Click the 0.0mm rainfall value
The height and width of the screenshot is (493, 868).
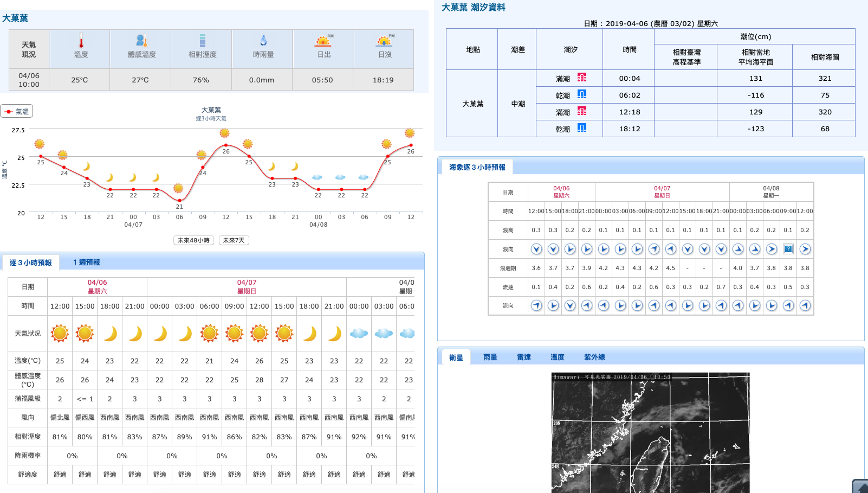click(262, 80)
